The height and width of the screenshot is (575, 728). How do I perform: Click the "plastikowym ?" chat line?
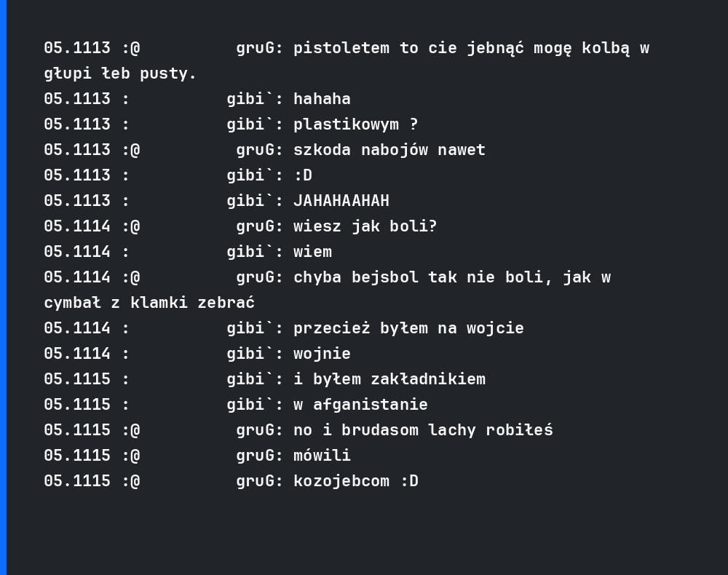tap(356, 124)
